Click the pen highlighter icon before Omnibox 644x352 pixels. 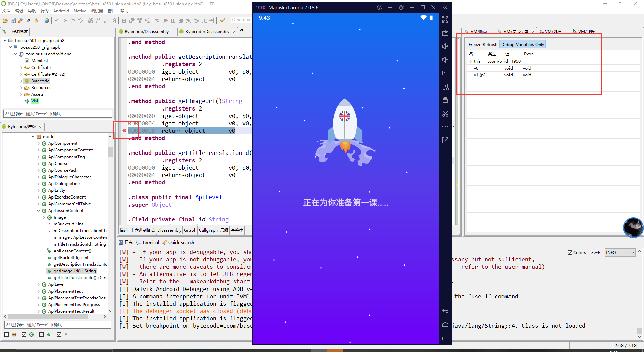coord(222,21)
